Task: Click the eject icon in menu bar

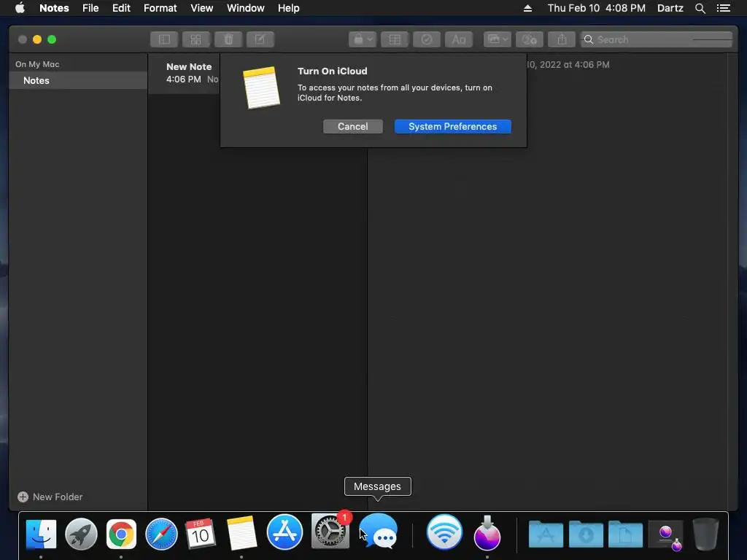Action: click(527, 8)
